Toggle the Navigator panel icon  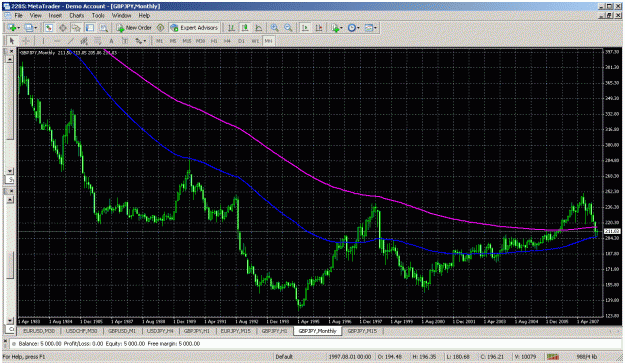click(x=76, y=27)
